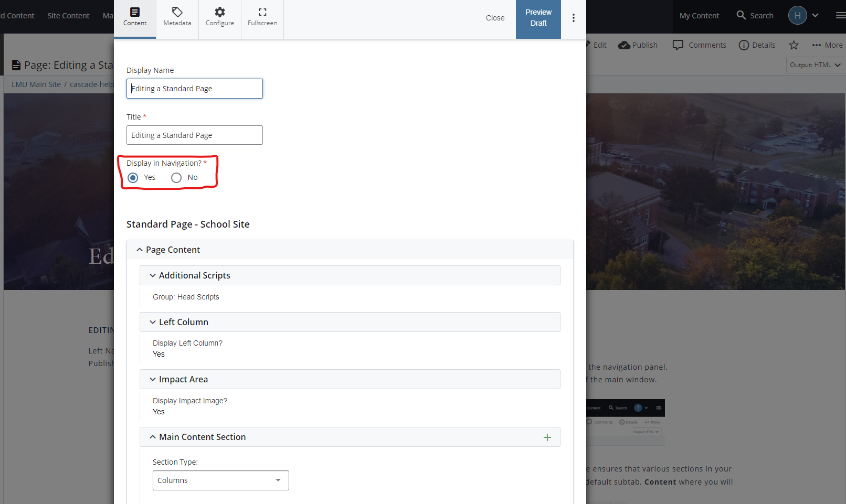Open the Output: HTML dropdown
The image size is (846, 504).
pos(815,65)
